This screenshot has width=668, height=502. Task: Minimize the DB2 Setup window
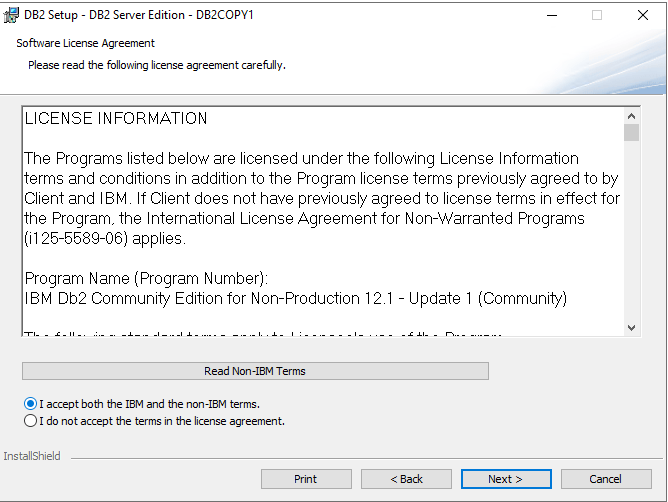pos(551,15)
